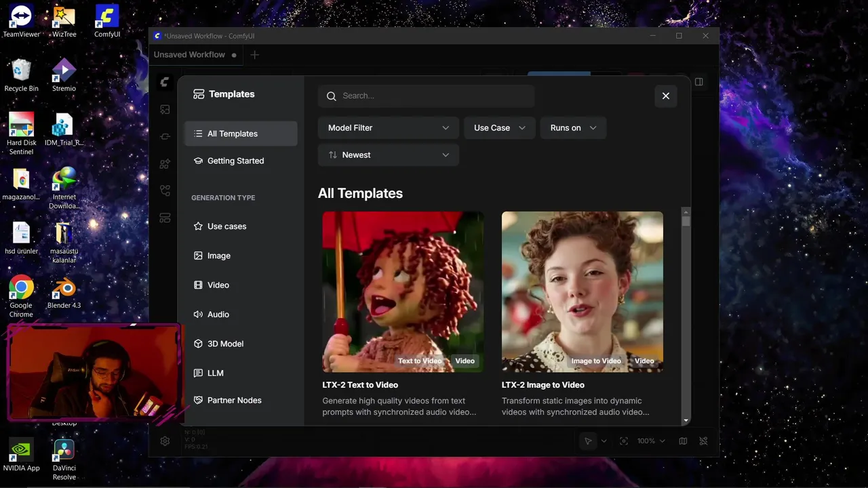Open the assets image sidebar icon

165,109
